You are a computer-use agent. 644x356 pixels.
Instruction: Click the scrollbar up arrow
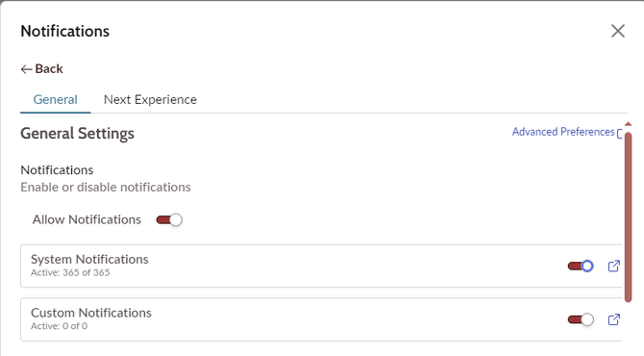[x=628, y=124]
